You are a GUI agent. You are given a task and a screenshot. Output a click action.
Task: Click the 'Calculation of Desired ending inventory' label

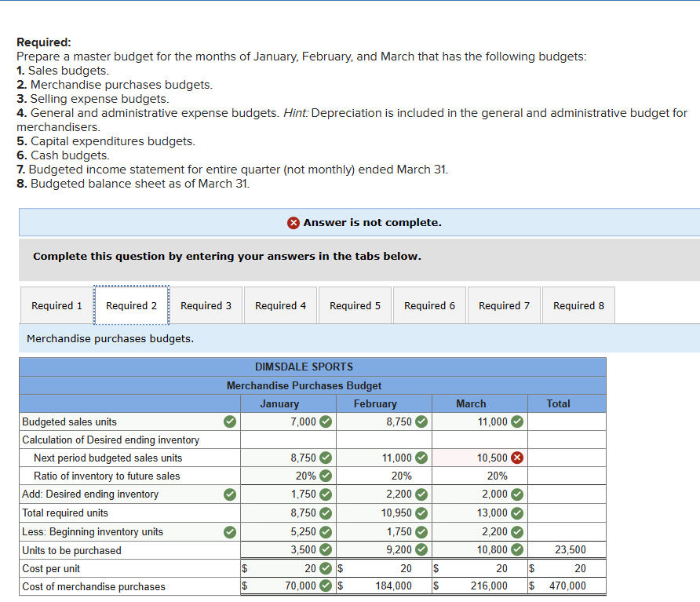click(x=111, y=440)
